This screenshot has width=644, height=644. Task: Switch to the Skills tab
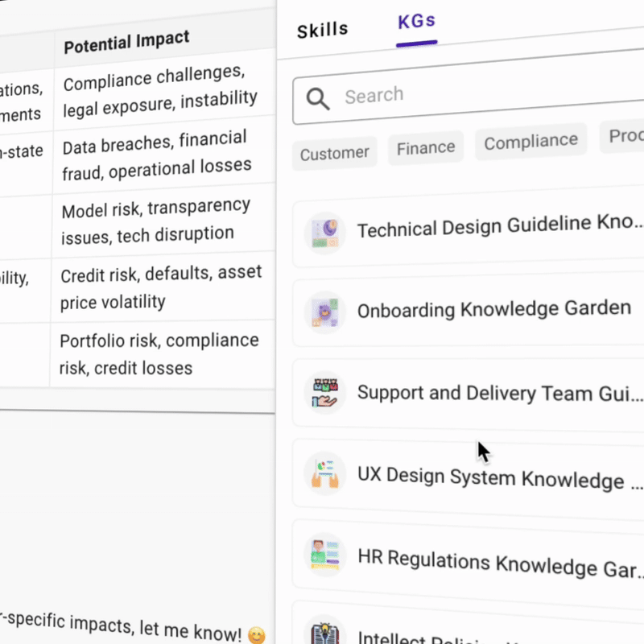click(x=322, y=31)
